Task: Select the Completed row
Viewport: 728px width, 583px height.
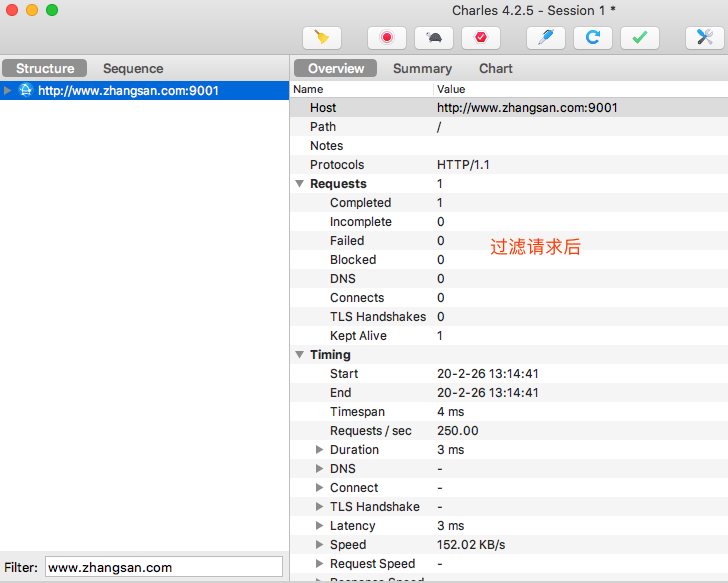Action: (509, 203)
